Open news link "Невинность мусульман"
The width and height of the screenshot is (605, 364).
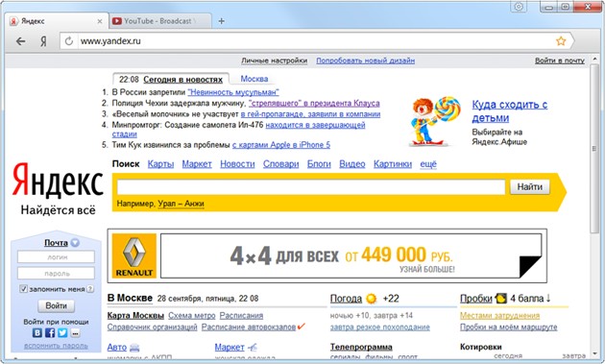coord(233,92)
